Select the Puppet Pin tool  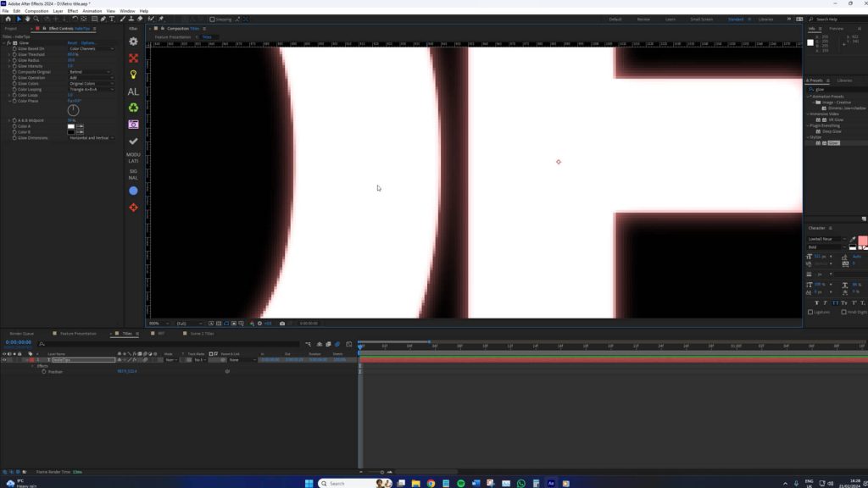(x=161, y=19)
